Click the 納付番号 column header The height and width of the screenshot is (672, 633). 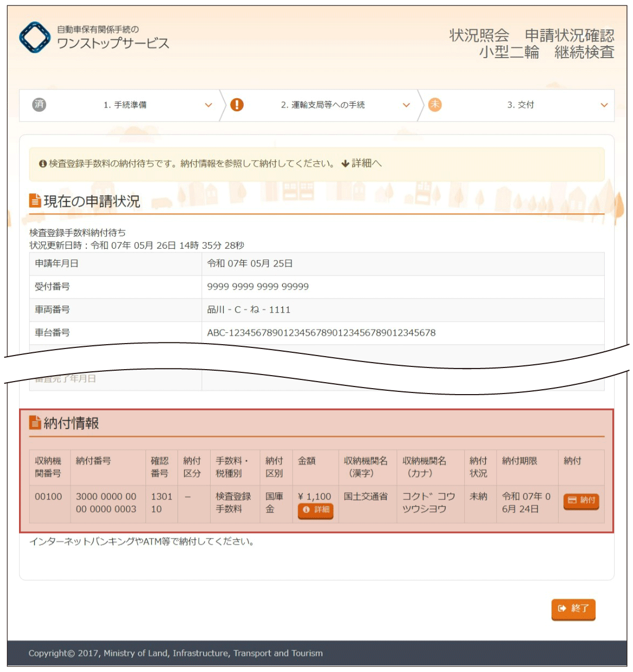pos(107,467)
